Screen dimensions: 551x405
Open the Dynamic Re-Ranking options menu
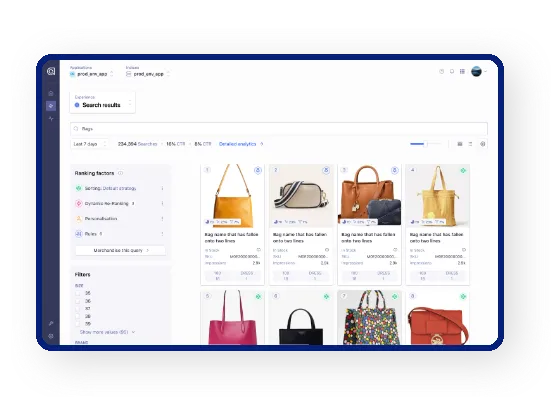coord(162,203)
